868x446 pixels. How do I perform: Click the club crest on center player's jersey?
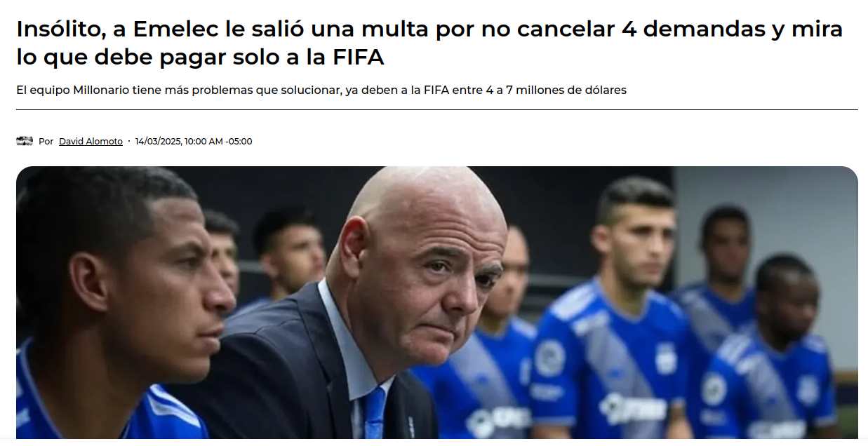click(x=666, y=358)
